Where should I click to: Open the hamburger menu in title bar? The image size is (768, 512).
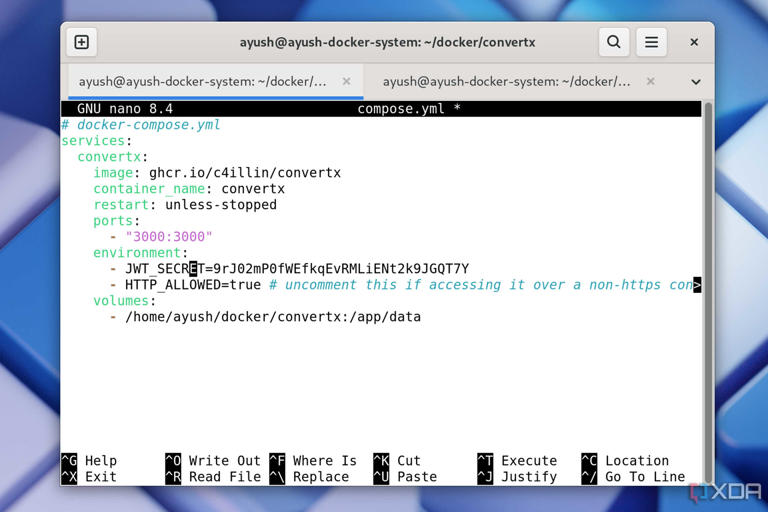point(651,42)
